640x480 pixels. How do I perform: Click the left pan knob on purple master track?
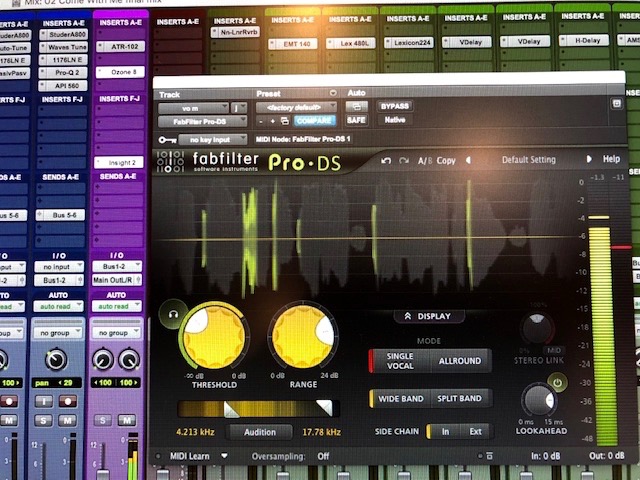103,360
